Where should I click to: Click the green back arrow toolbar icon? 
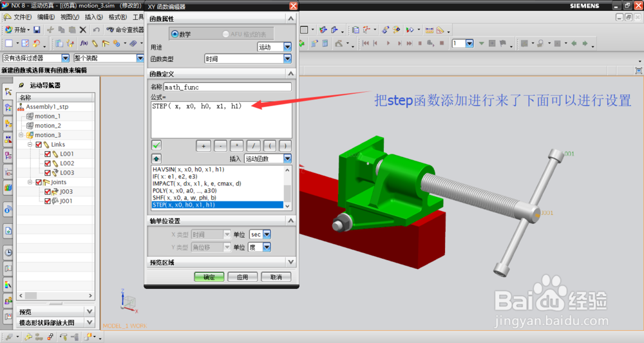click(574, 43)
